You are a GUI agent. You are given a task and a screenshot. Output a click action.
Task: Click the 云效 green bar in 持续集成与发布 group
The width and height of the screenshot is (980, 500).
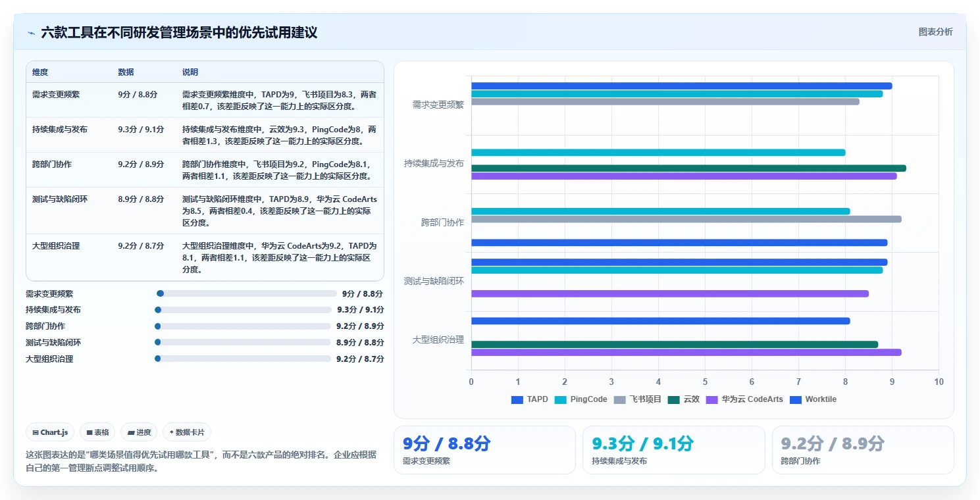click(689, 168)
